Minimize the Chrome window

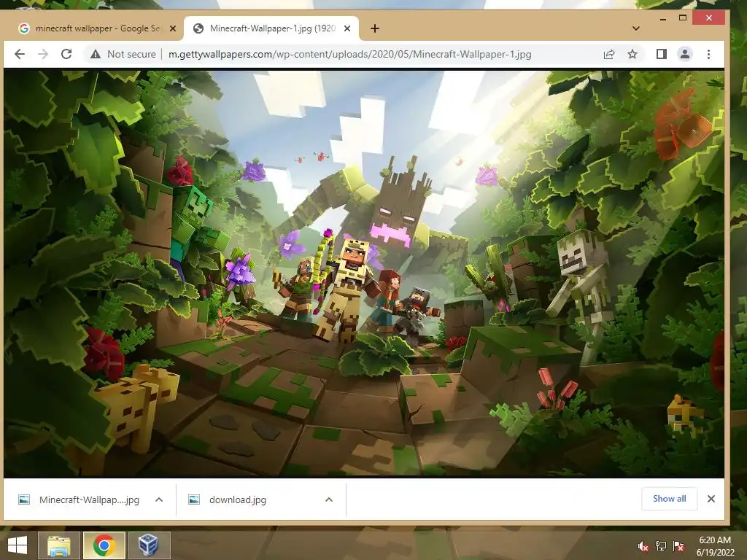[x=662, y=18]
